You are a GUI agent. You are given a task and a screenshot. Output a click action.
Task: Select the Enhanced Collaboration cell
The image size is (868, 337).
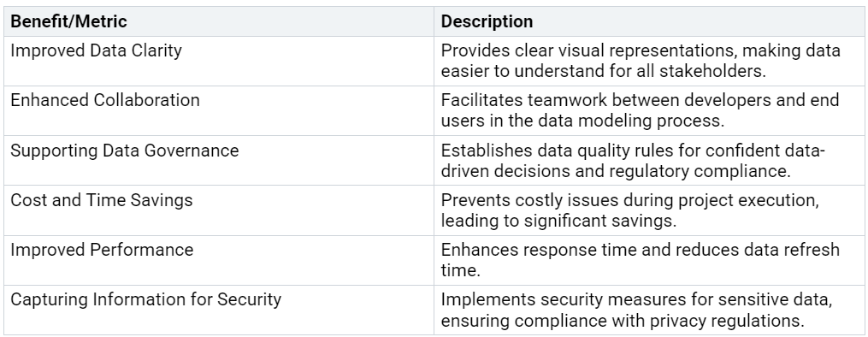click(x=219, y=110)
